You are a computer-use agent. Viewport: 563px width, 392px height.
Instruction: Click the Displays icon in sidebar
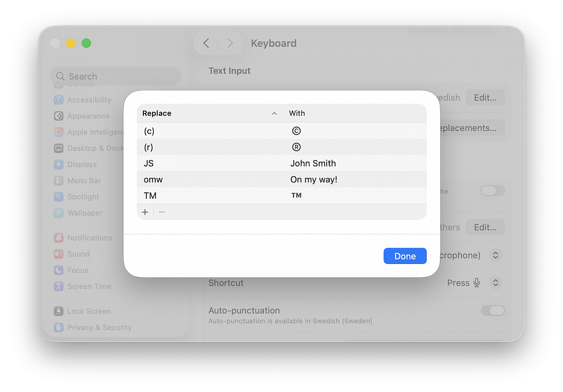59,165
